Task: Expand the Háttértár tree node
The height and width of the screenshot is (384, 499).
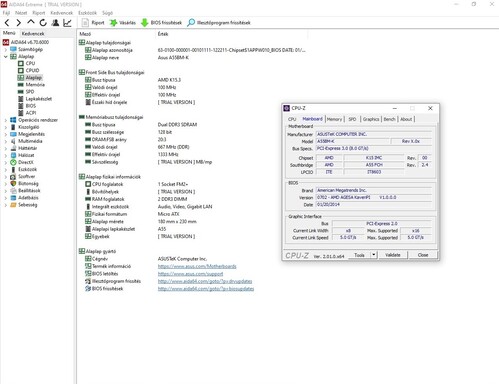Action: click(5, 148)
